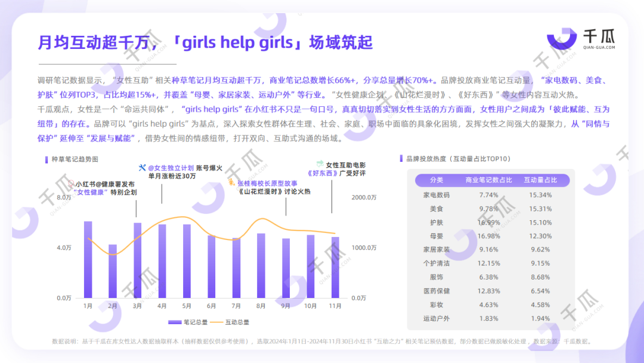Image resolution: width=644 pixels, height=363 pixels.
Task: Click the green icon before 女性互助电影
Action: click(320, 164)
